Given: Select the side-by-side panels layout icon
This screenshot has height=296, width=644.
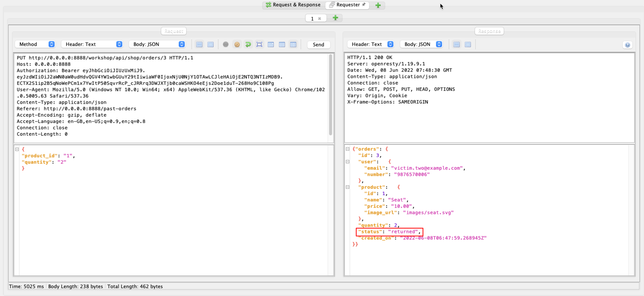Looking at the screenshot, I should (293, 44).
